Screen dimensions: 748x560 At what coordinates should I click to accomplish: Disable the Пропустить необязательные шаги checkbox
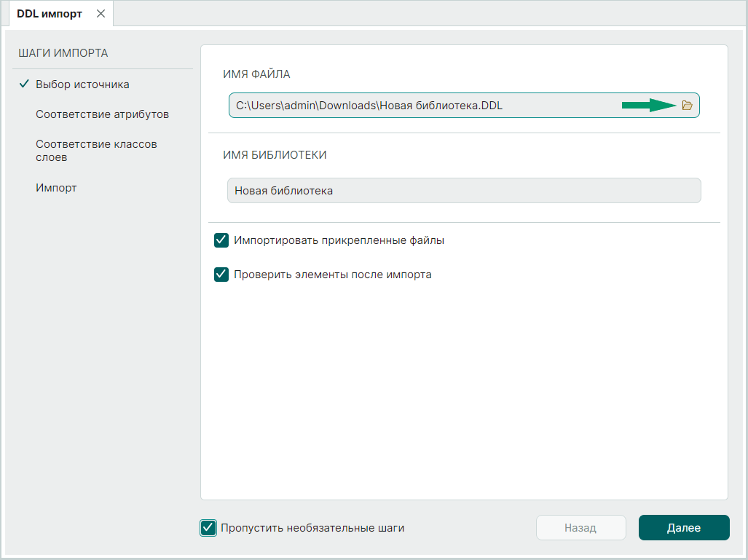(208, 528)
